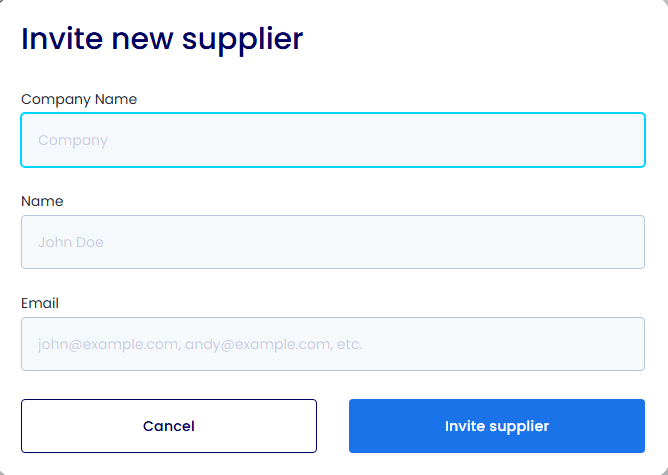Submit the form via Invite supplier
Screen dimensions: 668x475
(496, 426)
